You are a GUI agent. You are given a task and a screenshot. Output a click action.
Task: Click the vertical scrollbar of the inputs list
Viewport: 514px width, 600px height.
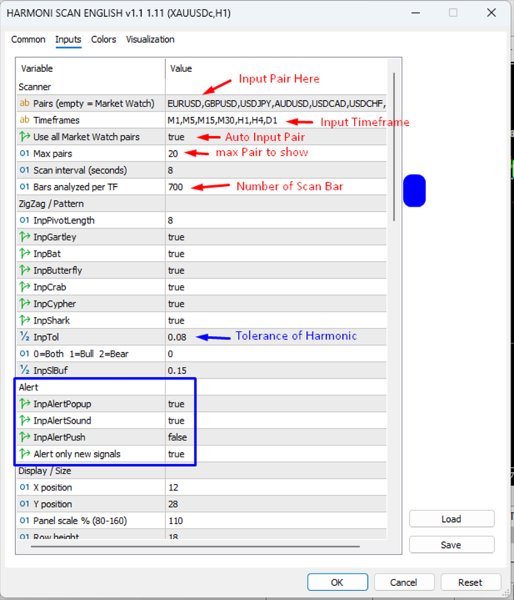tap(394, 147)
